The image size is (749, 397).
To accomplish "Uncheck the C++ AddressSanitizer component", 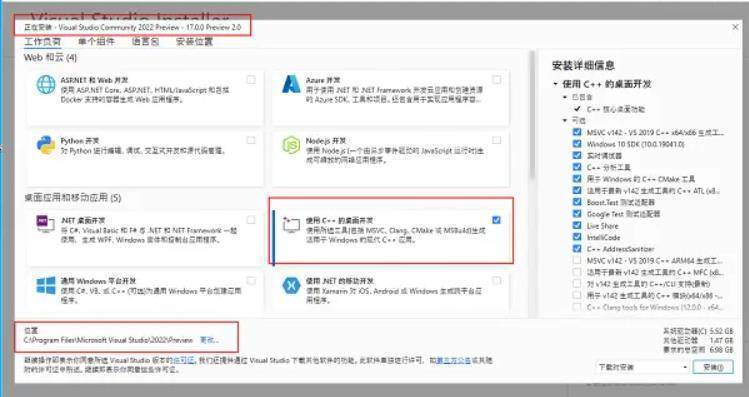I will pos(577,248).
